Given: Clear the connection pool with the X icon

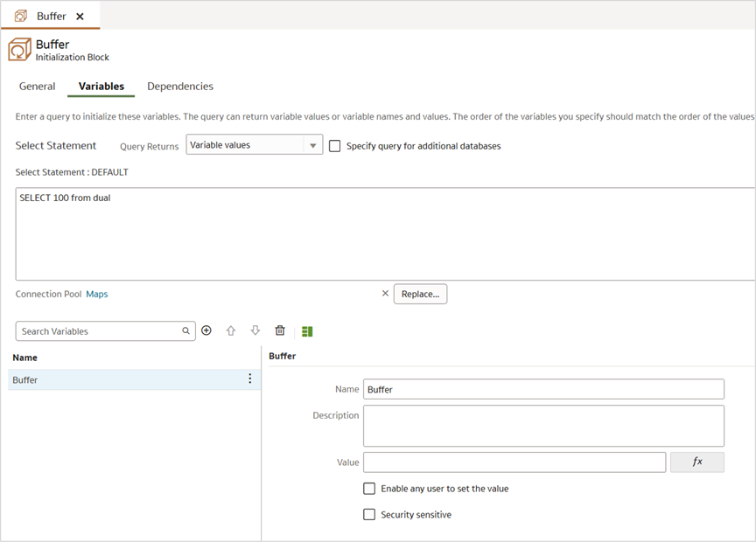Looking at the screenshot, I should point(385,294).
